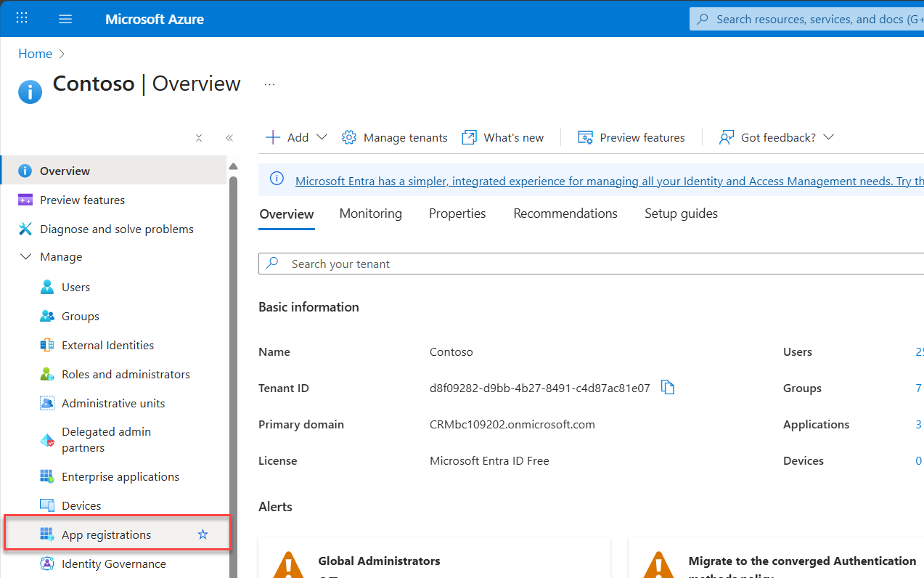Open the Applications count link
Image resolution: width=924 pixels, height=578 pixels.
pos(918,425)
